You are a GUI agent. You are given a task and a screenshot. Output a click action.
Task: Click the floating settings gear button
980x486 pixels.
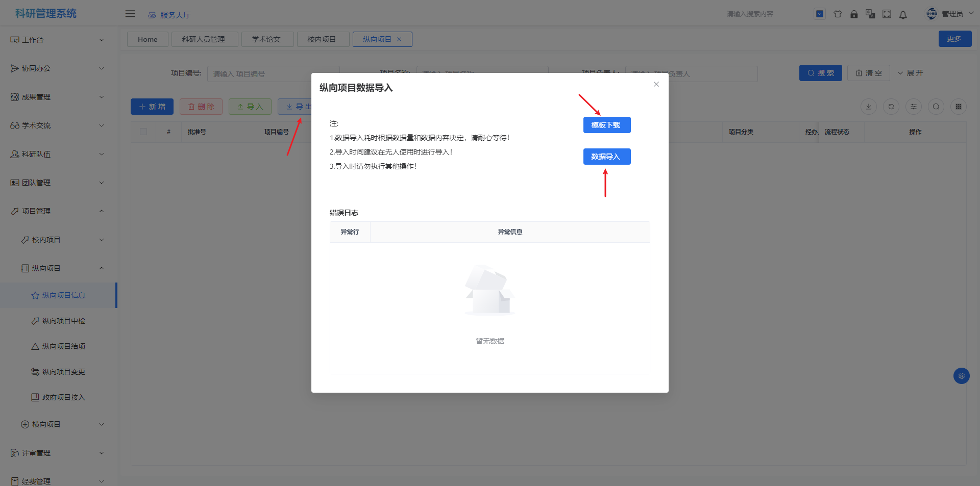pyautogui.click(x=961, y=376)
